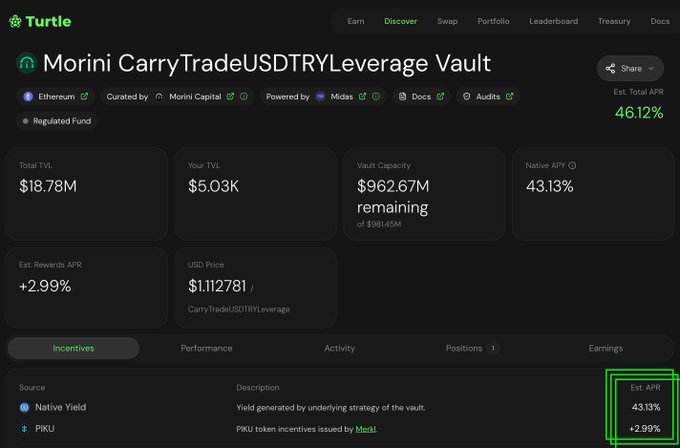The width and height of the screenshot is (680, 448).
Task: Click the Audits shield icon
Action: [467, 97]
